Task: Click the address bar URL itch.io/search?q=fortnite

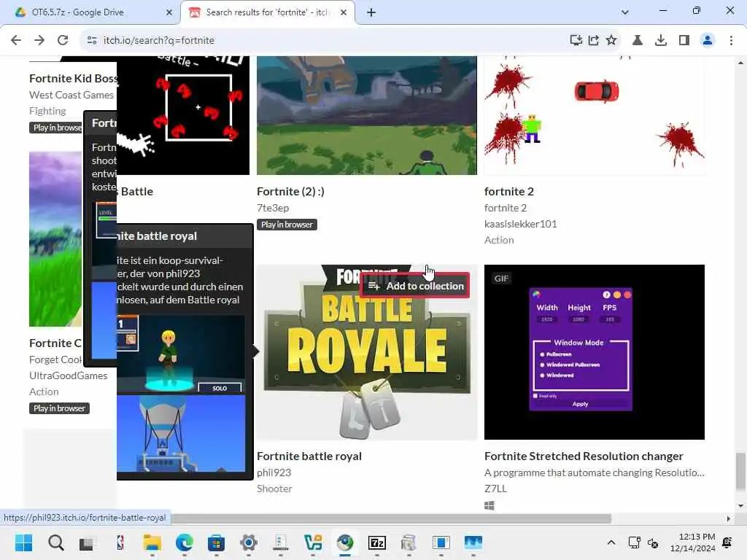Action: point(158,41)
